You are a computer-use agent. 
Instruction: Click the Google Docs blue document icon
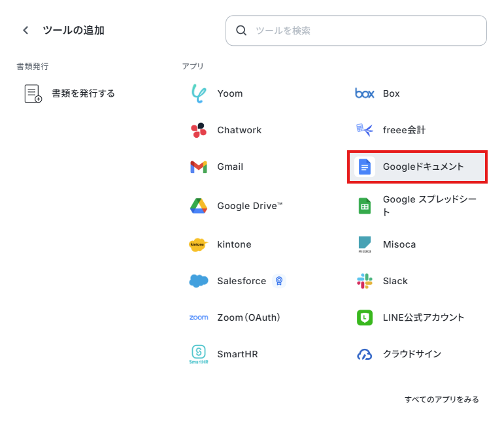(x=365, y=167)
